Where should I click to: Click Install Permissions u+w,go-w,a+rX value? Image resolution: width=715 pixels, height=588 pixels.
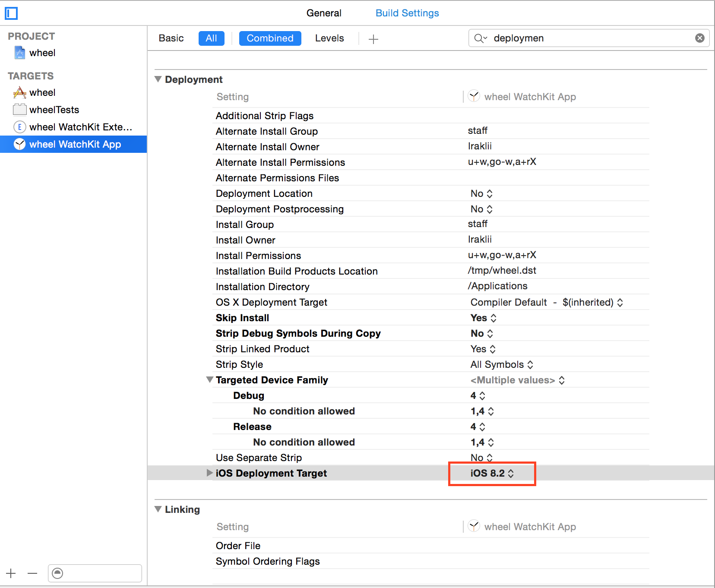pos(502,255)
